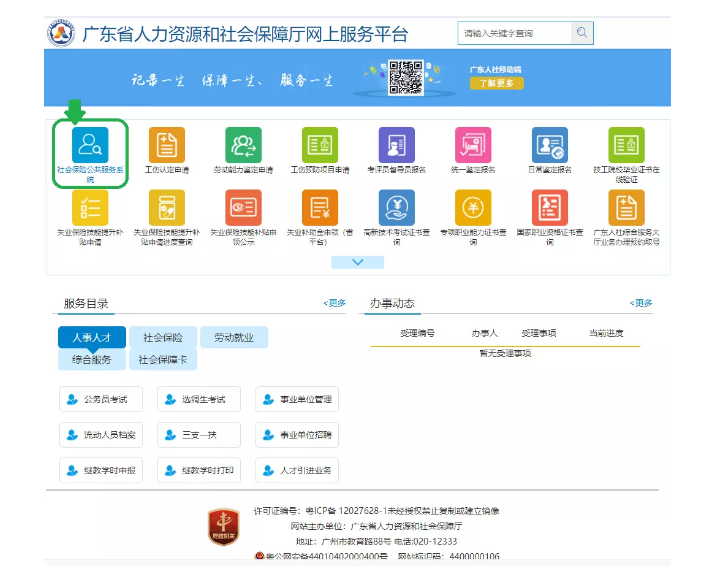The width and height of the screenshot is (710, 578).
Task: Switch to the 劳动就业 tab
Action: point(234,337)
